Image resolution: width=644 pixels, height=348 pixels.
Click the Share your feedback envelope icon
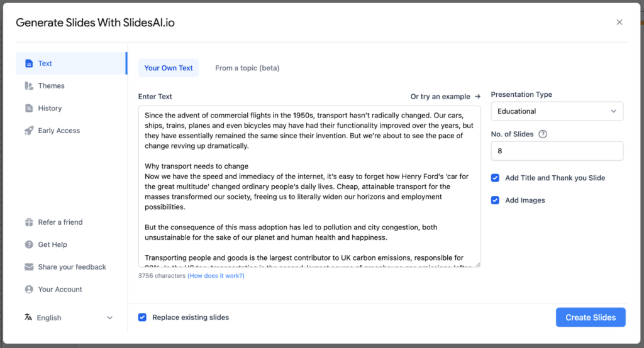tap(28, 267)
